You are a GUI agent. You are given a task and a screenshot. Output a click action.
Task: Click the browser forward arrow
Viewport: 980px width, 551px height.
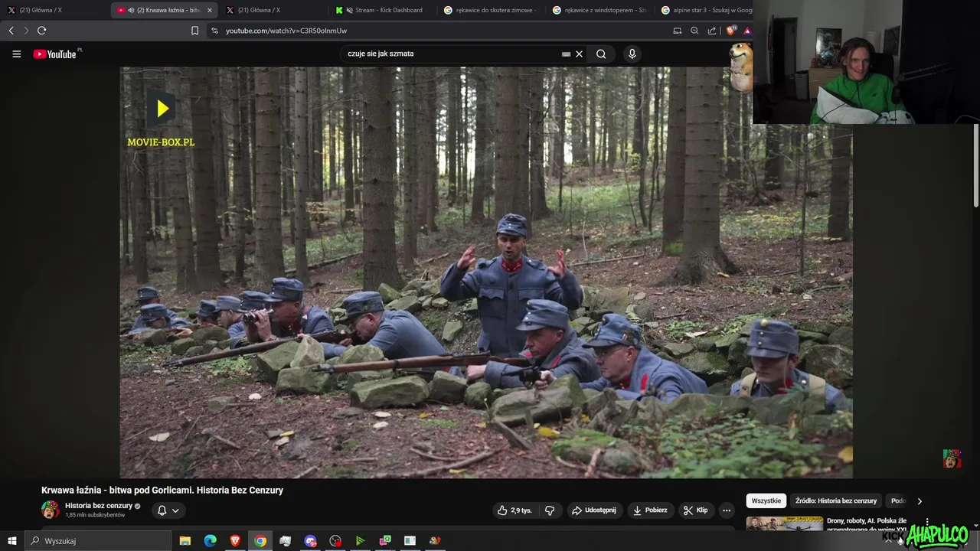coord(26,31)
